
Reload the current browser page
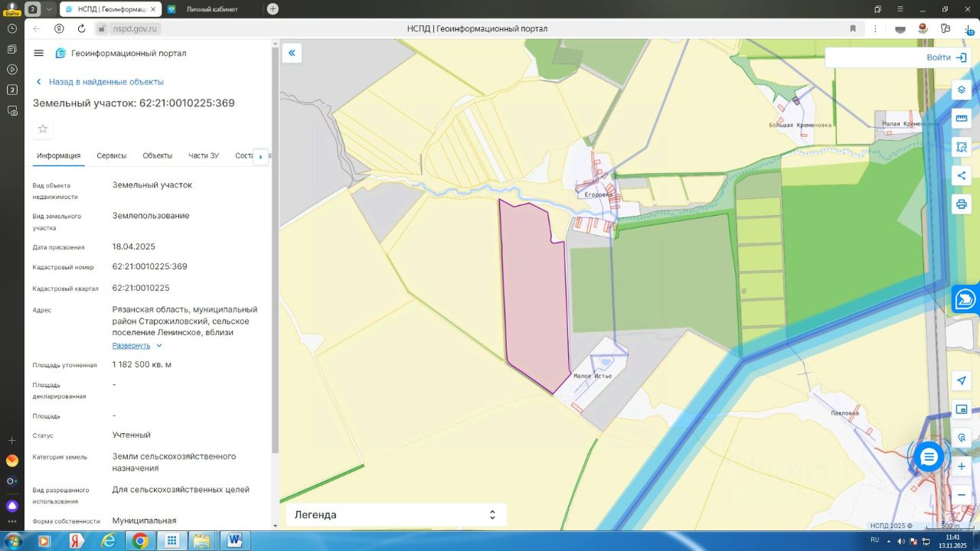click(82, 29)
